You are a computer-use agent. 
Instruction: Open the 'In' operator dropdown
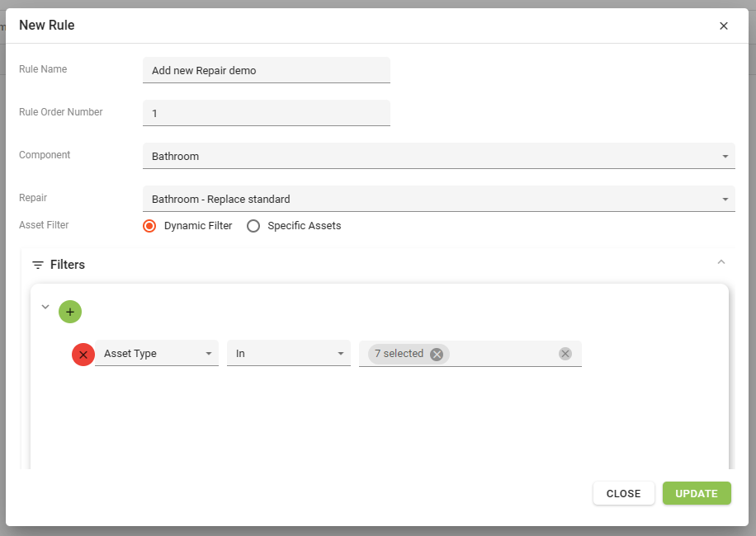tap(289, 354)
